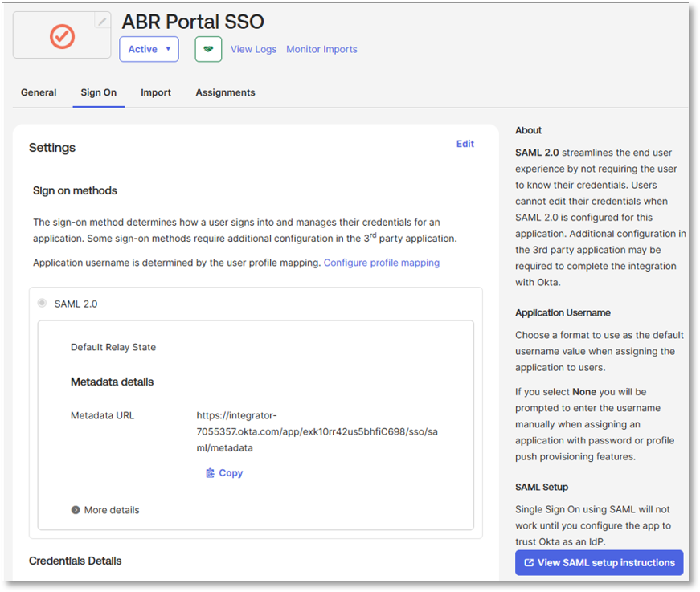This screenshot has width=700, height=592.
Task: Click Edit in the Settings panel
Action: (465, 144)
